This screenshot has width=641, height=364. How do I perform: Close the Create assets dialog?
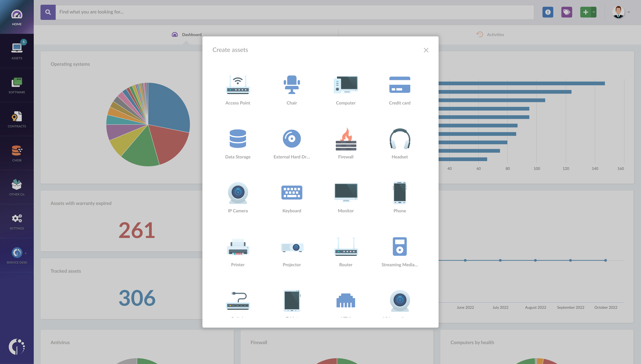pos(426,50)
